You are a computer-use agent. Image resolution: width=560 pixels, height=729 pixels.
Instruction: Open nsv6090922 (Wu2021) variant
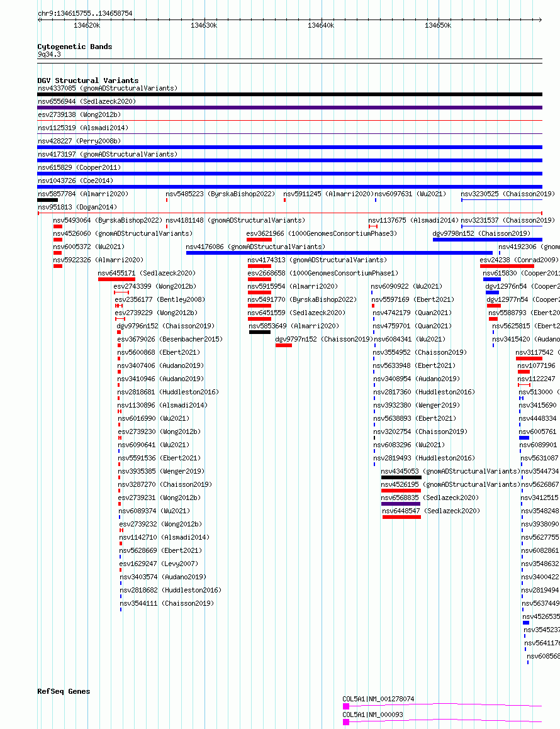pyautogui.click(x=406, y=286)
